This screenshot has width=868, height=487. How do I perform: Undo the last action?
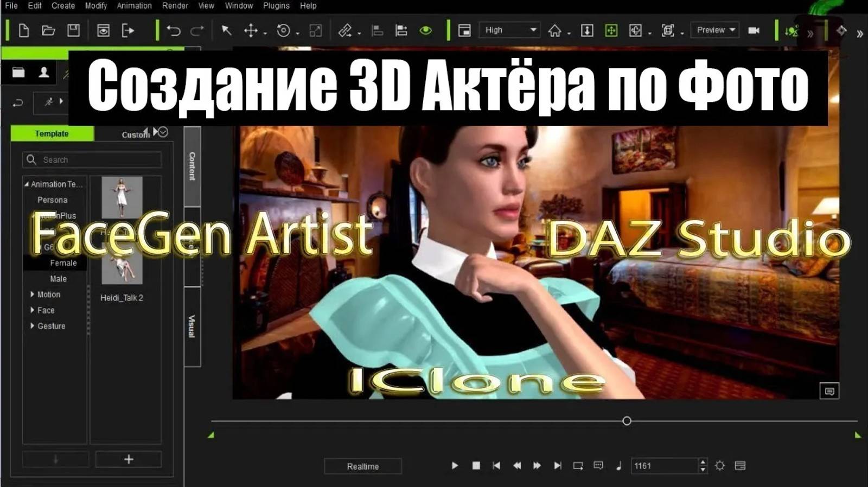coord(174,30)
